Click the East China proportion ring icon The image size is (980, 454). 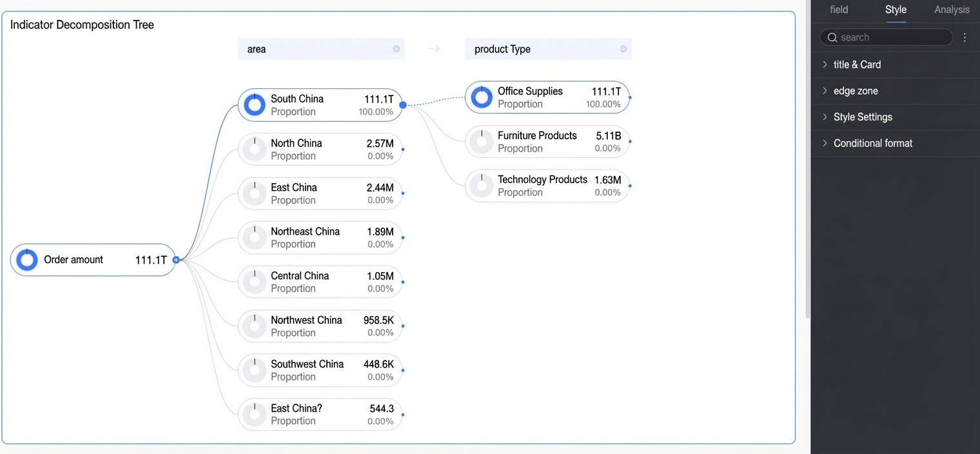pyautogui.click(x=255, y=193)
